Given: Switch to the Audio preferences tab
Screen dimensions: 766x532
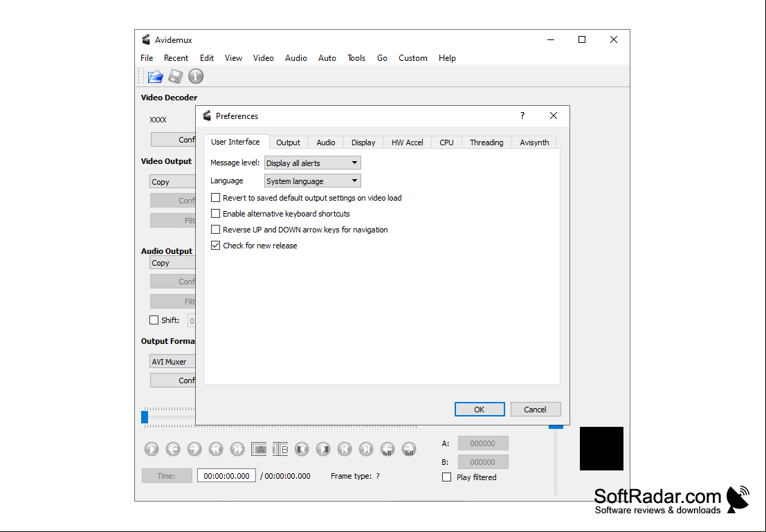Looking at the screenshot, I should (326, 142).
